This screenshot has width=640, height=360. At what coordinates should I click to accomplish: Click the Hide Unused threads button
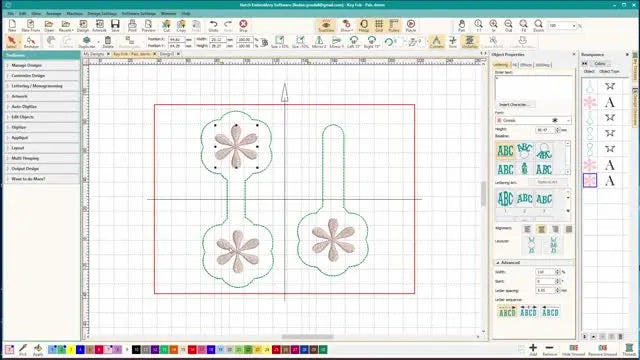[x=573, y=350]
